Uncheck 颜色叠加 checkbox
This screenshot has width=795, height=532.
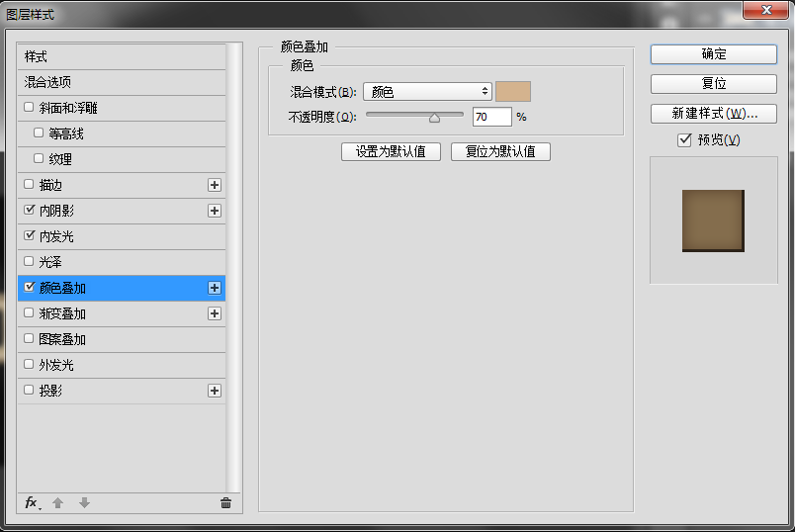coord(29,287)
